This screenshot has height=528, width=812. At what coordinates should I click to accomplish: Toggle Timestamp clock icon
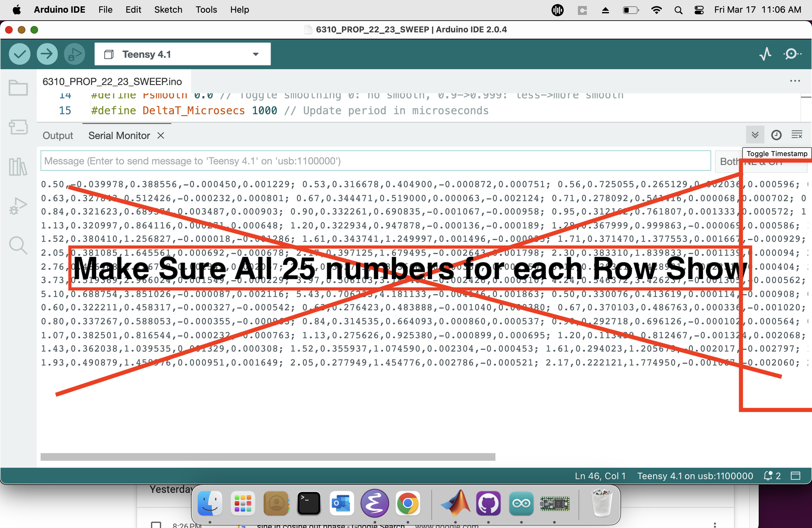(x=776, y=135)
